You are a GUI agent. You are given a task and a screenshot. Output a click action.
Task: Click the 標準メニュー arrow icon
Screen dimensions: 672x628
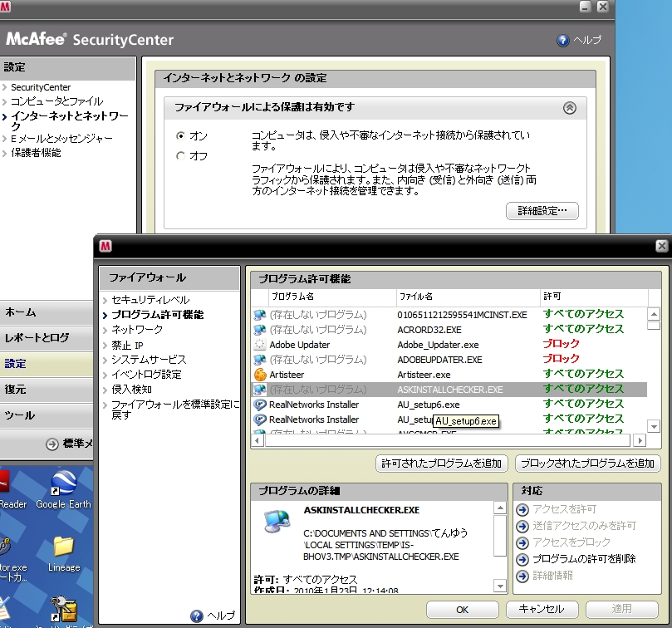(x=52, y=444)
